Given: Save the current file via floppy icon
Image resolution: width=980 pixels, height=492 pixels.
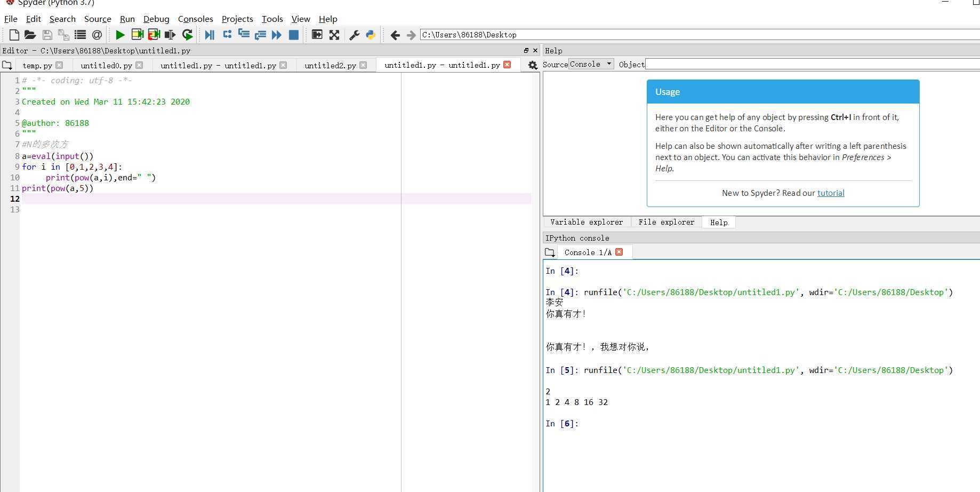Looking at the screenshot, I should 47,35.
